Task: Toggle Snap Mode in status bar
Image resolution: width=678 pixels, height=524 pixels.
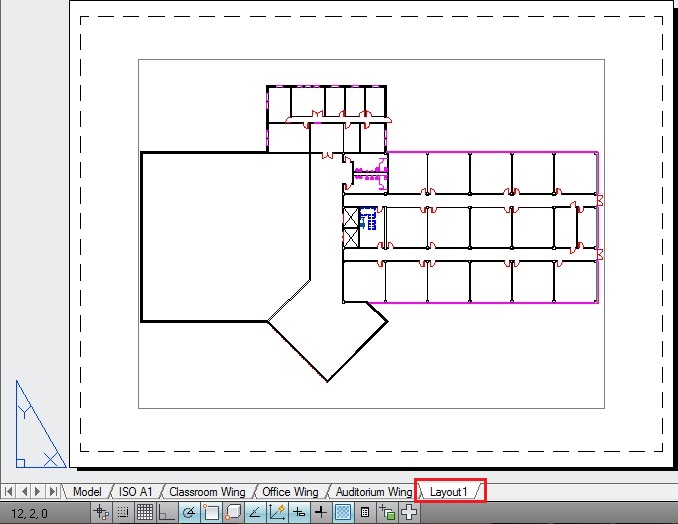Action: [x=123, y=513]
